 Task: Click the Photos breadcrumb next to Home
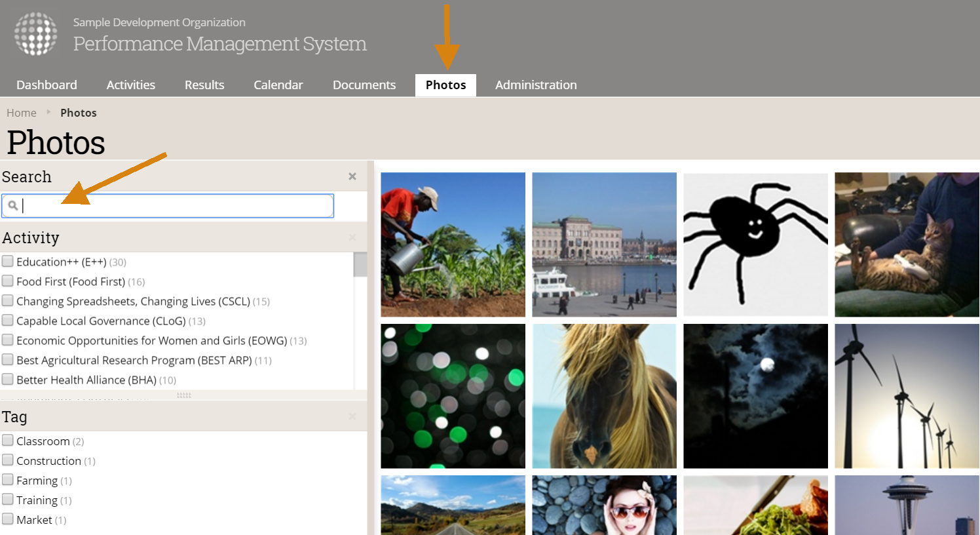[79, 113]
